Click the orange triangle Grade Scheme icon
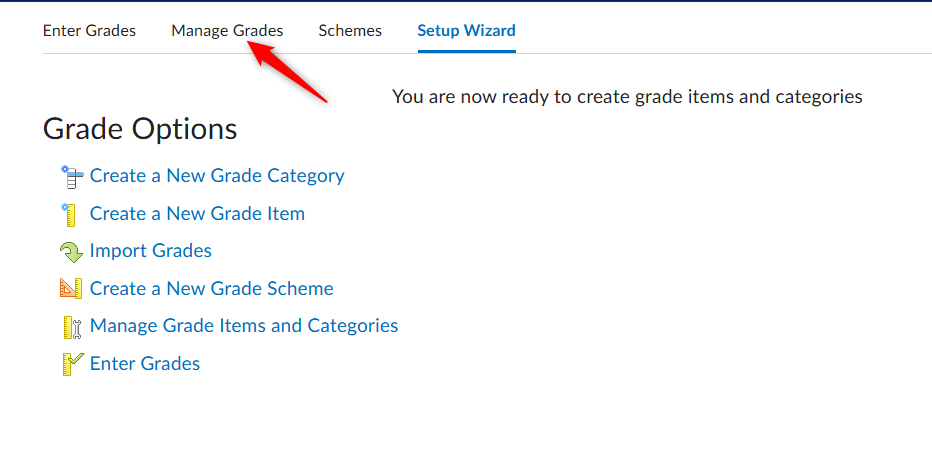The height and width of the screenshot is (450, 932). 71,289
